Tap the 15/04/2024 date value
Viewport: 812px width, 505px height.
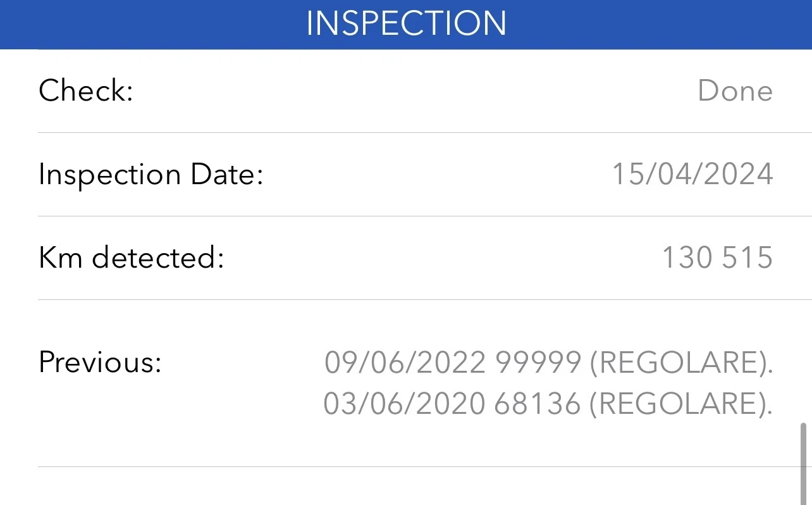coord(692,175)
